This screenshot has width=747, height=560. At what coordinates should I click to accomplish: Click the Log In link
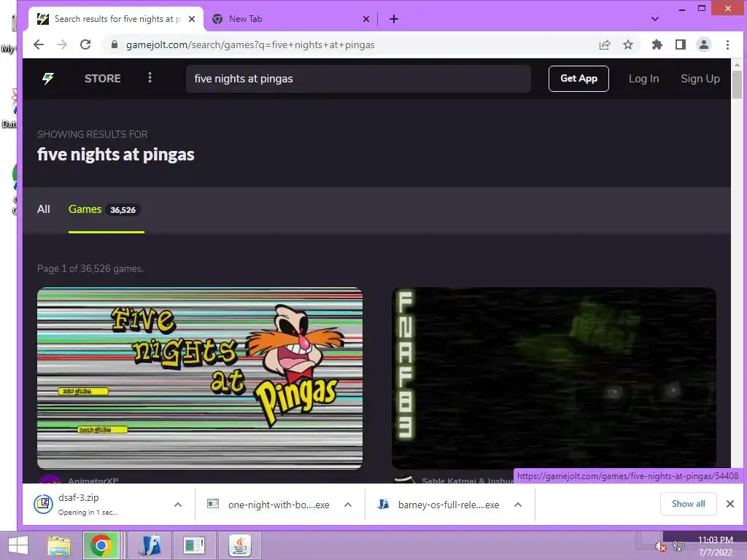pyautogui.click(x=643, y=79)
